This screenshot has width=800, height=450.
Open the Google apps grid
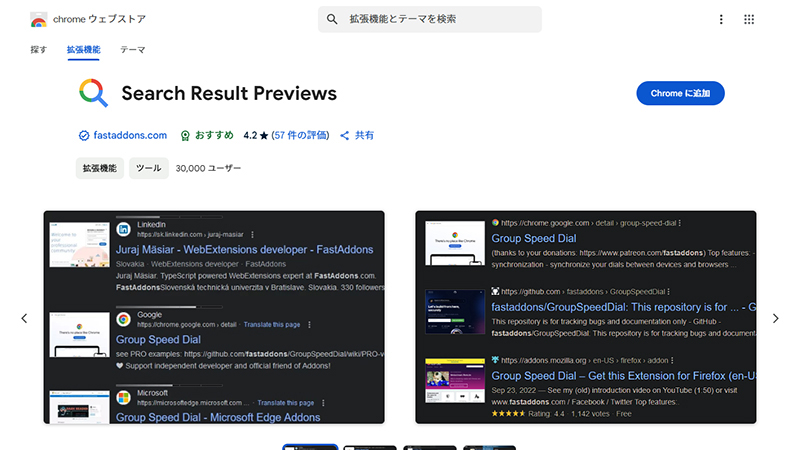[749, 19]
